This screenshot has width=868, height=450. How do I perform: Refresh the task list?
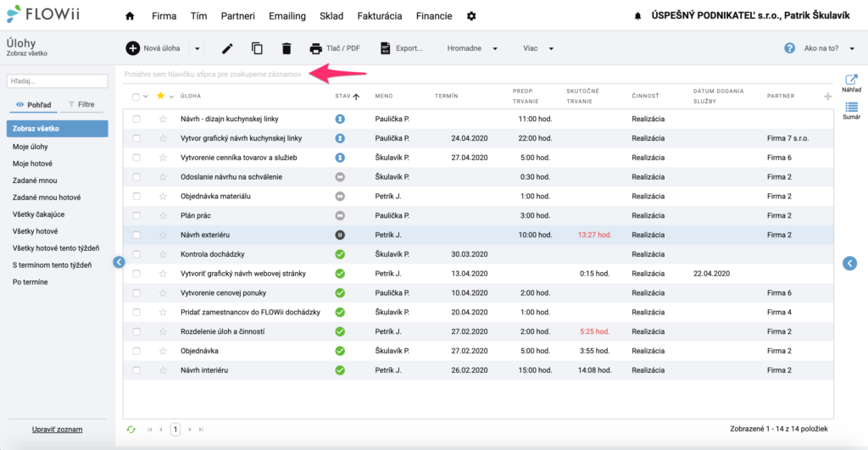pos(131,430)
